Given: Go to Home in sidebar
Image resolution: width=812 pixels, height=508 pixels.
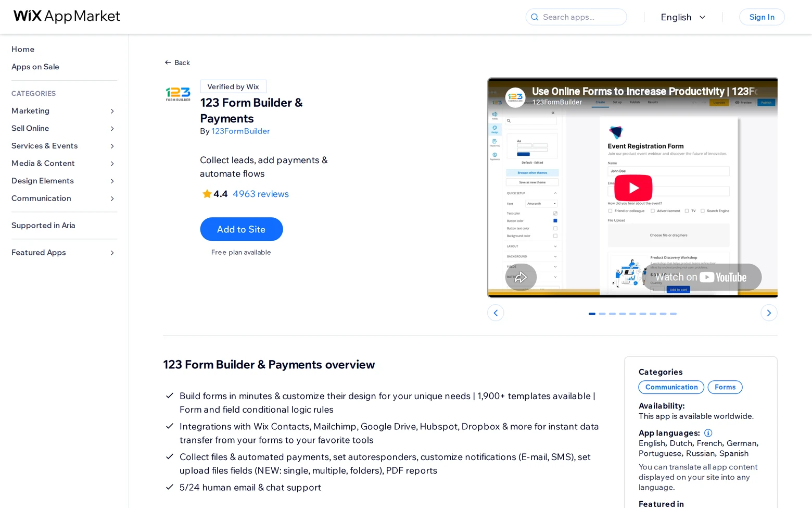Looking at the screenshot, I should tap(23, 49).
